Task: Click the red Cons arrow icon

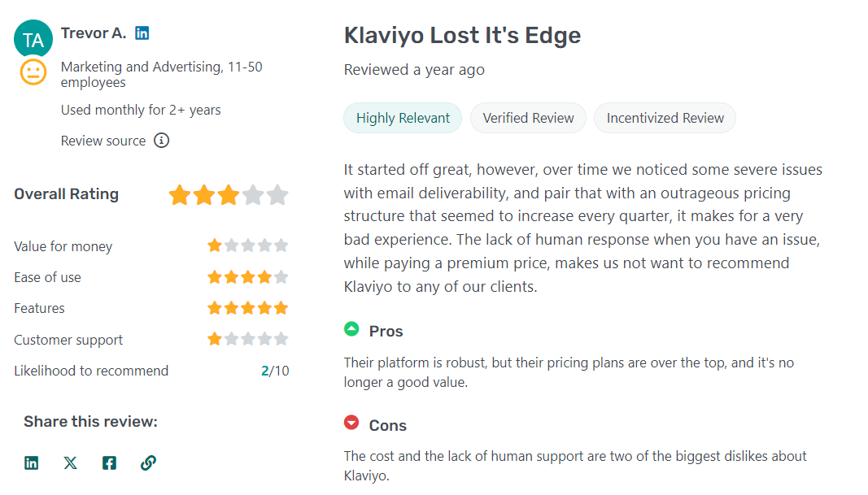Action: 351,422
